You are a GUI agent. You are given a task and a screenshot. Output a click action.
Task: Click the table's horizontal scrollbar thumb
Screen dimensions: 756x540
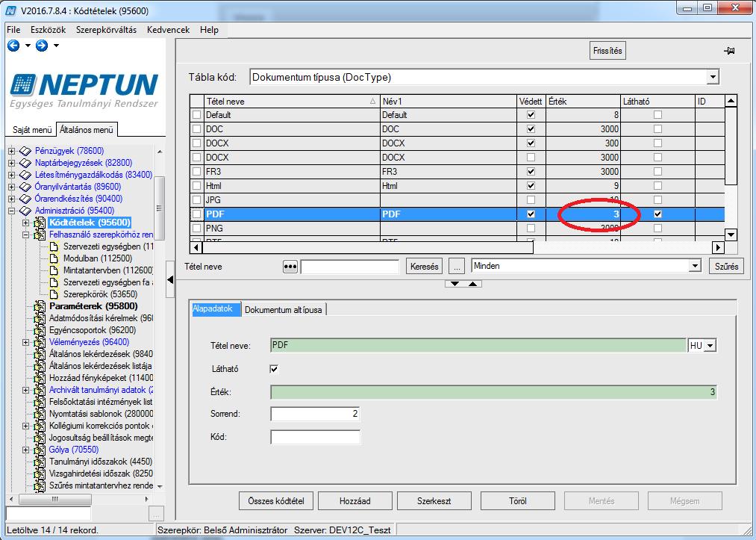click(x=367, y=247)
